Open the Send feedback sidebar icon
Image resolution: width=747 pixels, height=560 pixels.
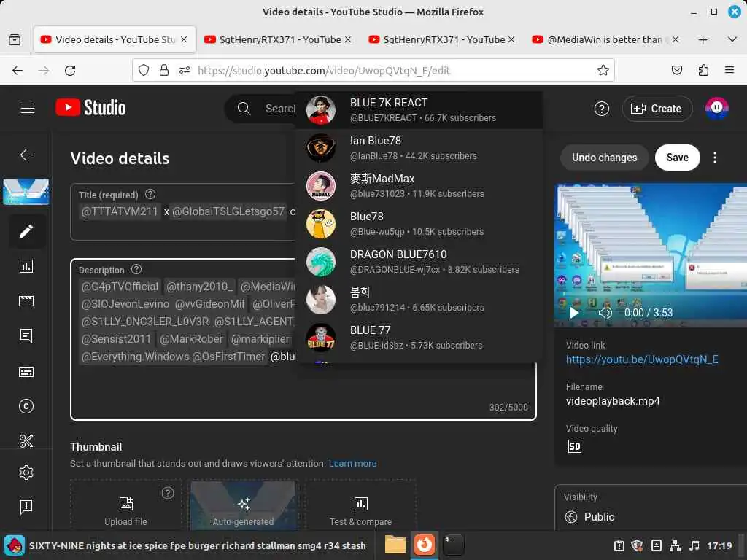pos(26,506)
